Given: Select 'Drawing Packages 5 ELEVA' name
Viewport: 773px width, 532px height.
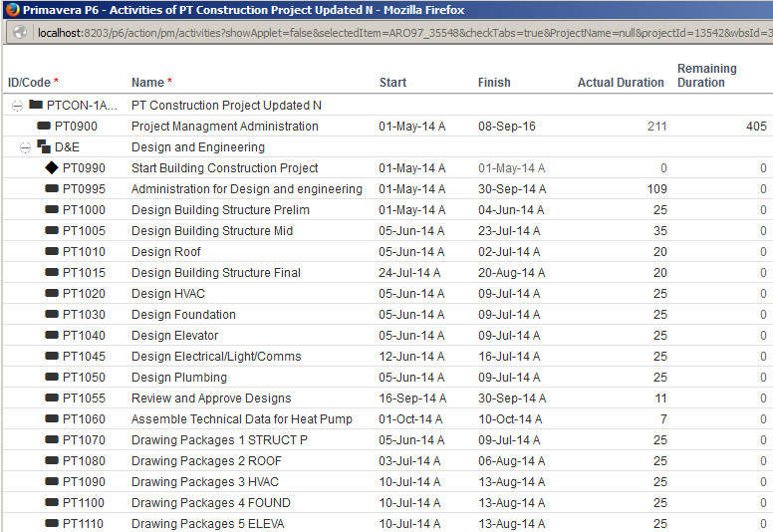Looking at the screenshot, I should (x=207, y=524).
